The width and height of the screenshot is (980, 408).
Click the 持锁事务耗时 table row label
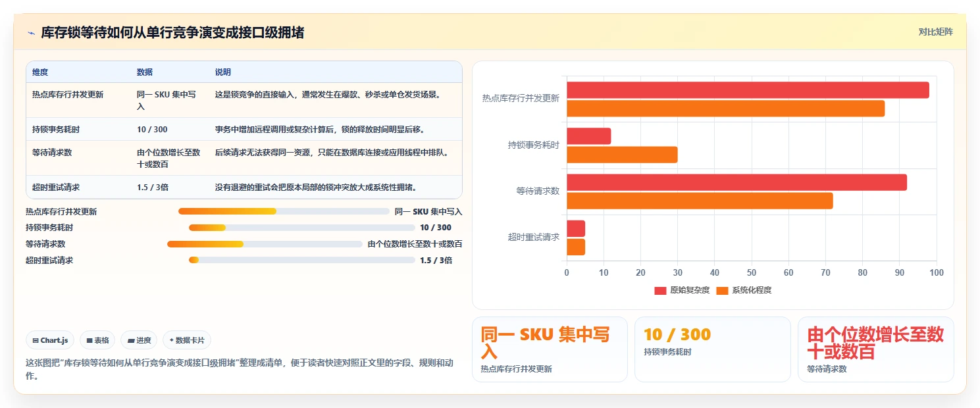pos(56,130)
